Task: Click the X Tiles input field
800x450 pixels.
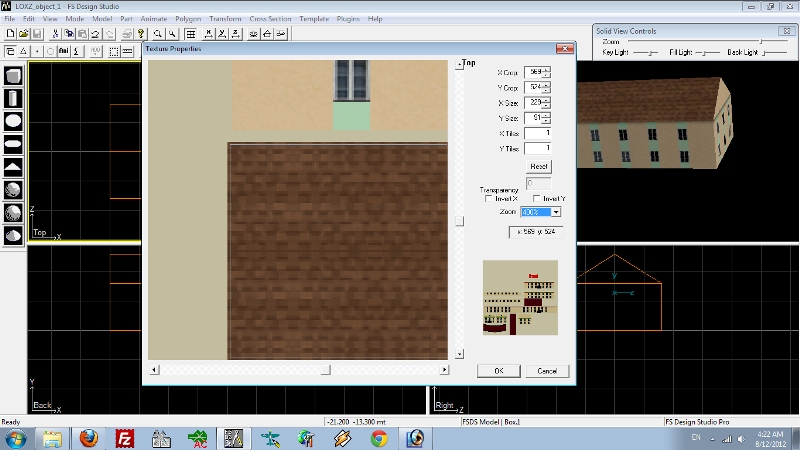Action: point(538,134)
